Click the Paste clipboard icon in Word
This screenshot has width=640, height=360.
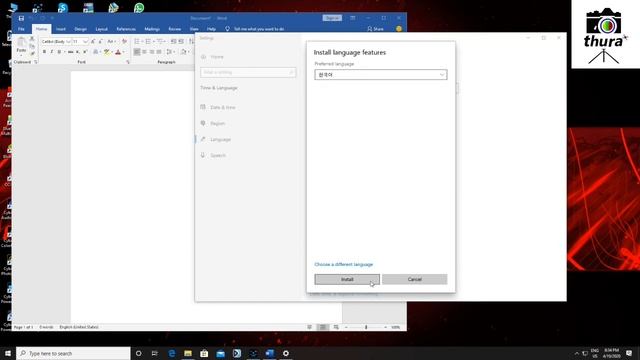pos(21,42)
